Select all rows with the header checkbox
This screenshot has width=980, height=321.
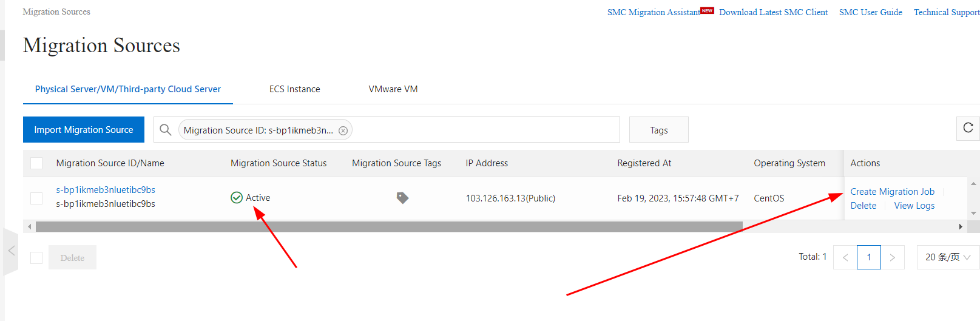pos(36,163)
